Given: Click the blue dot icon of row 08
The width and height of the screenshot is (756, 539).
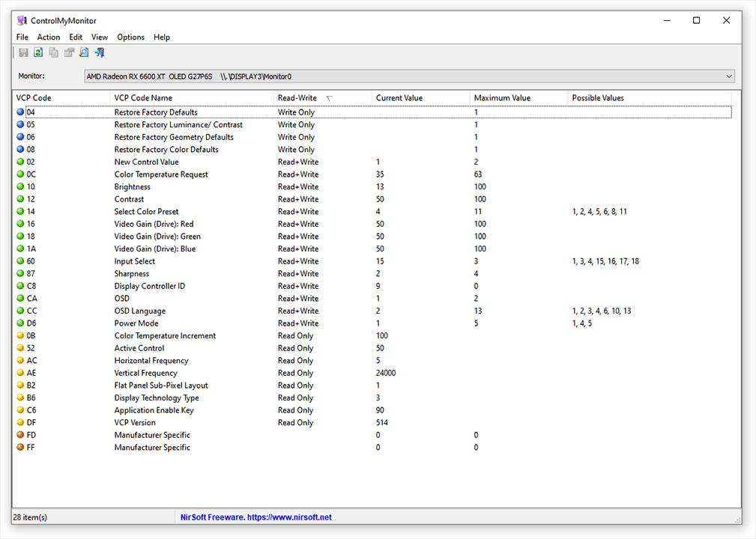Looking at the screenshot, I should point(20,149).
